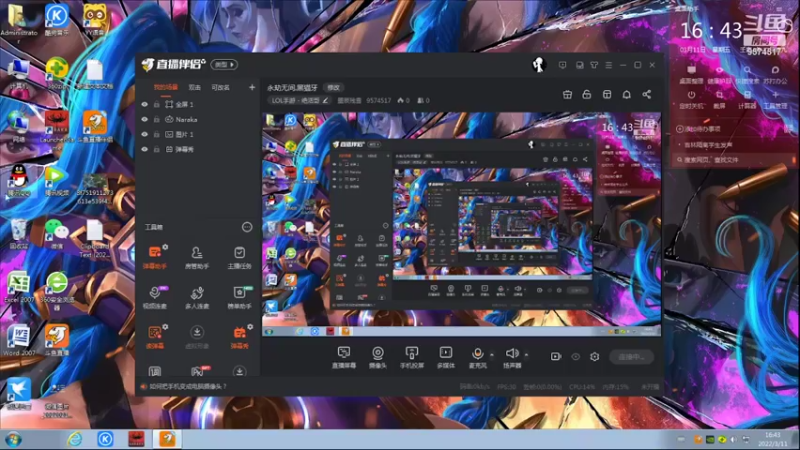Open the skin T-shirt icon in title bar
Screen dimensions: 800x450
point(594,65)
